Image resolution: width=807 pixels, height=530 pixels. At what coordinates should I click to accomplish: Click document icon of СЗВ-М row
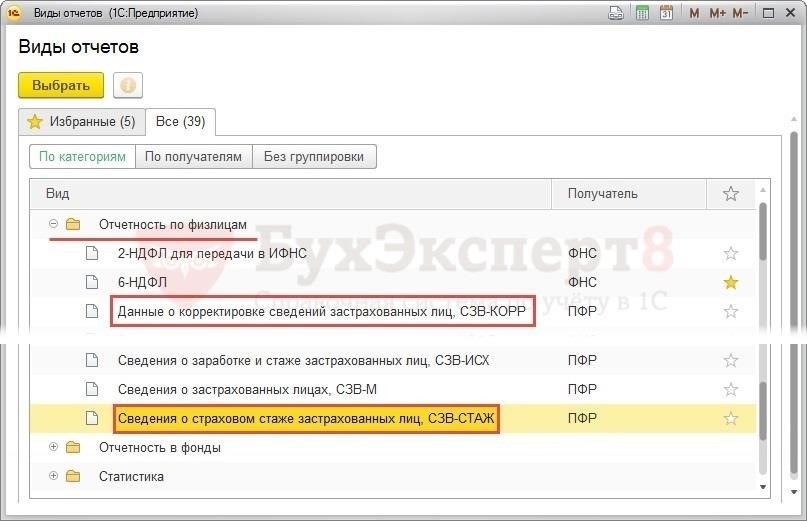click(x=92, y=389)
